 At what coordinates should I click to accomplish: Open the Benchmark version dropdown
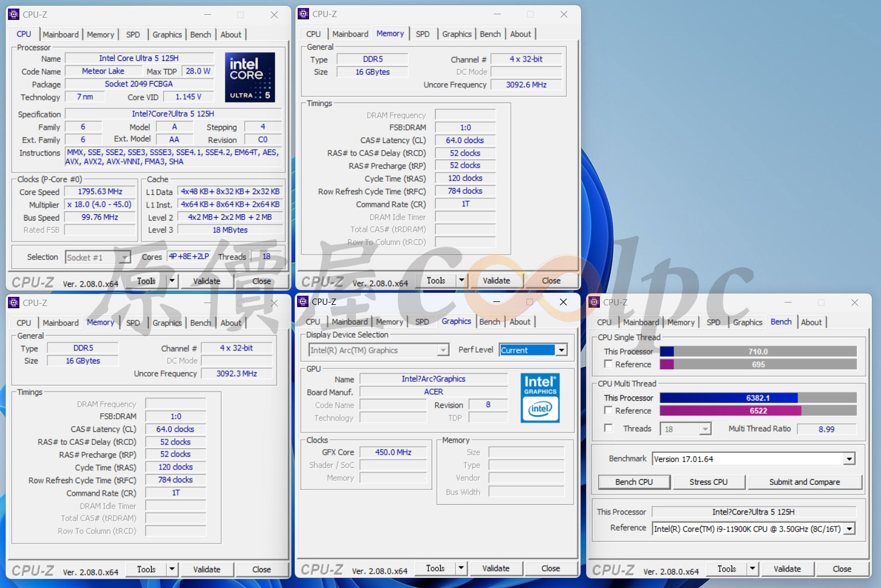[x=850, y=459]
